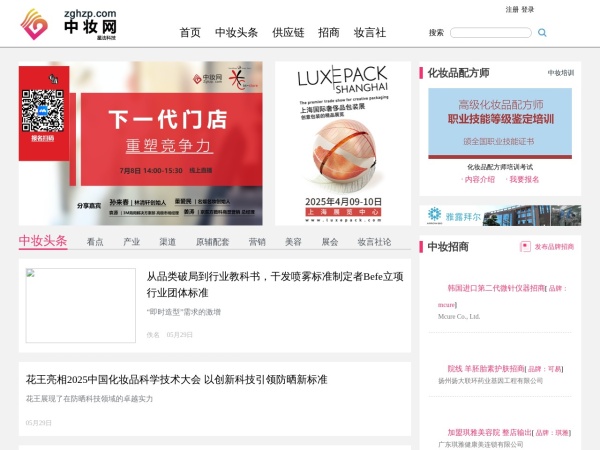Select the 看点 tab

click(x=95, y=242)
